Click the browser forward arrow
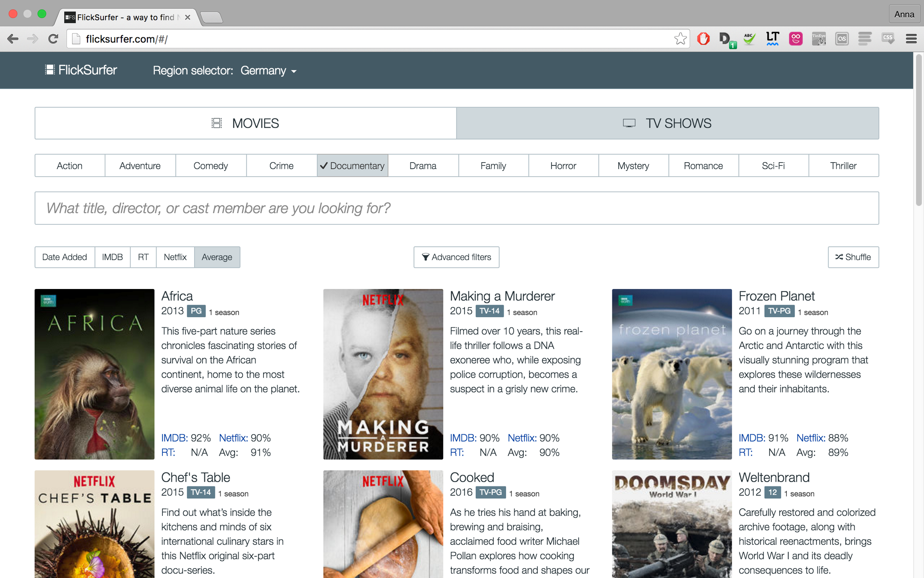The width and height of the screenshot is (924, 578). coord(32,39)
